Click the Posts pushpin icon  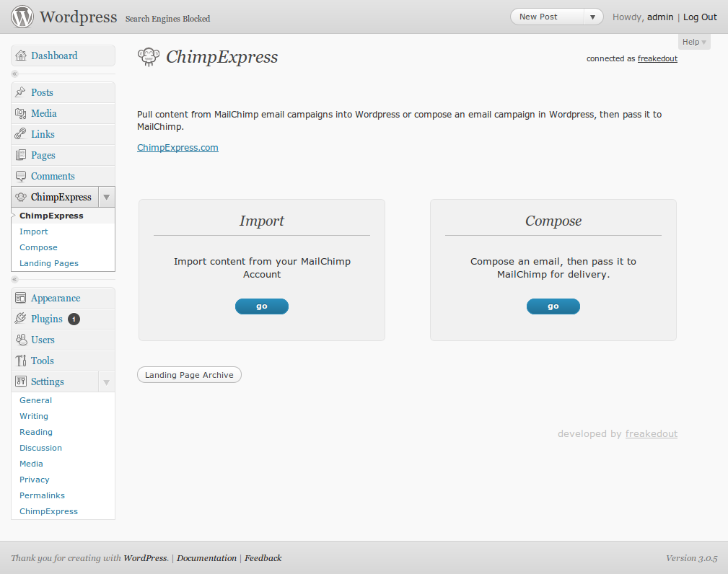coord(20,92)
